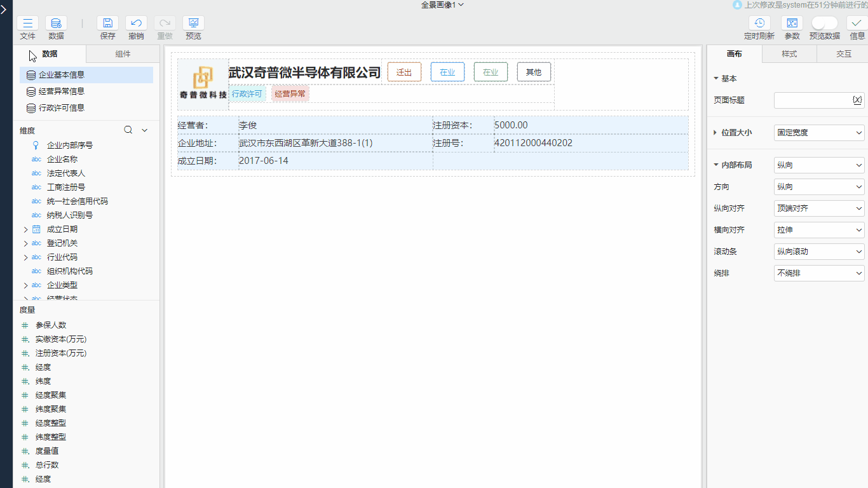Expand the 企业类型 dimension
The width and height of the screenshot is (868, 488).
pos(26,285)
